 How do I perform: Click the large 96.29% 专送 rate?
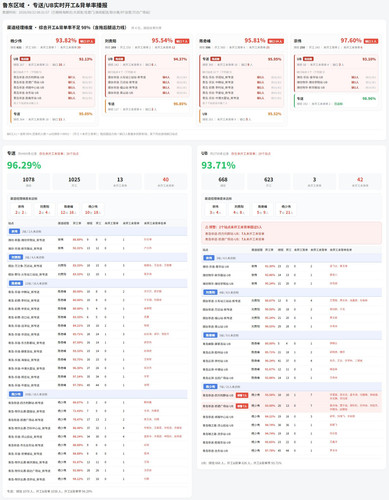(24, 165)
